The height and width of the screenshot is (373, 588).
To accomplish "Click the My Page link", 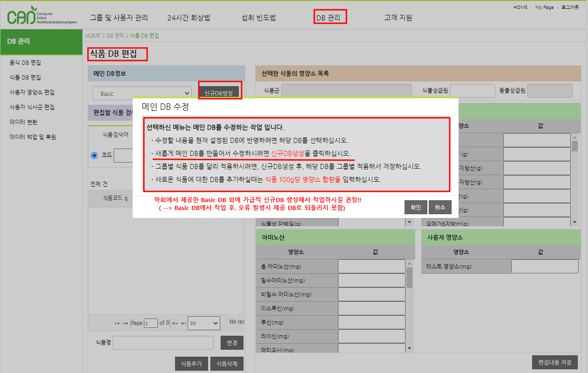I will tap(544, 7).
